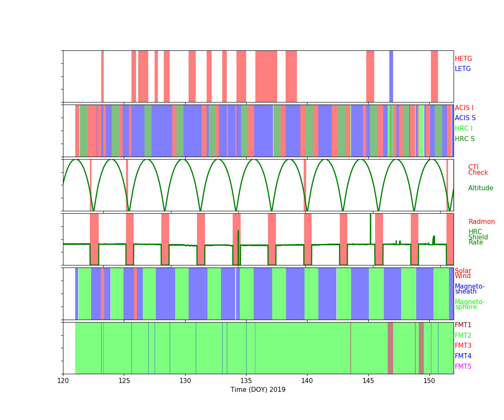Click the Time (DOY) 2019 axis title

258,390
